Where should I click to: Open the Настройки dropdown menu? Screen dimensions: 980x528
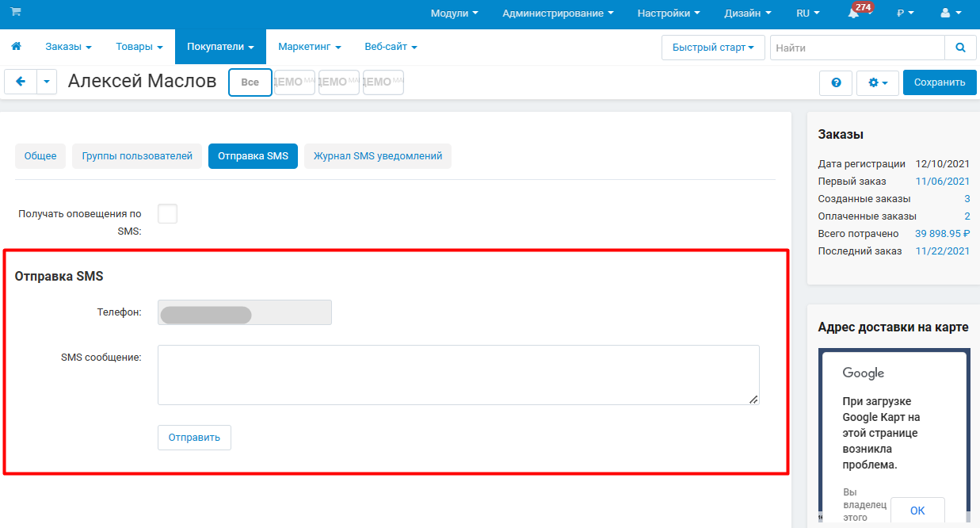click(669, 13)
